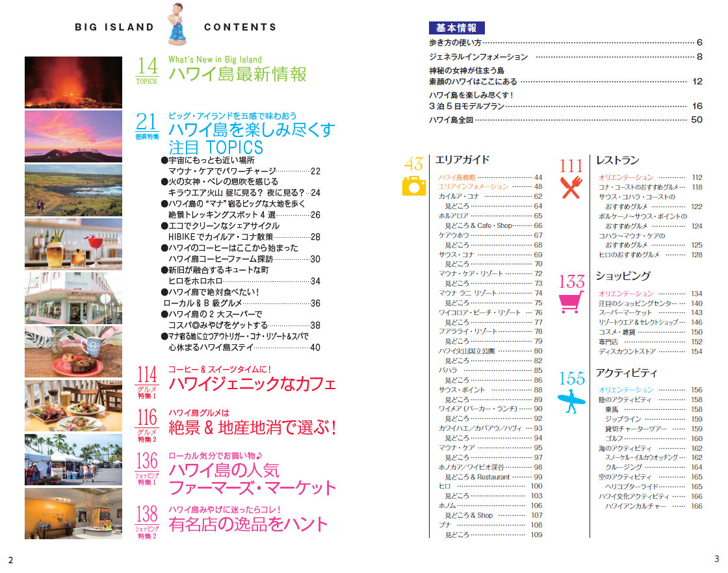Click the ハワイ島全図 entry
The image size is (728, 573).
(x=565, y=120)
